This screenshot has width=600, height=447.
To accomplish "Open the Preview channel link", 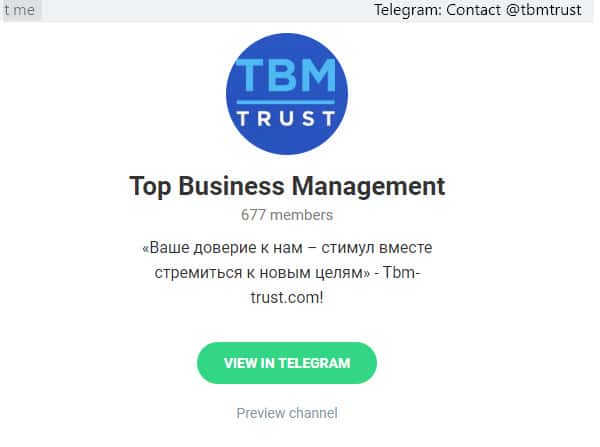I will tap(287, 413).
